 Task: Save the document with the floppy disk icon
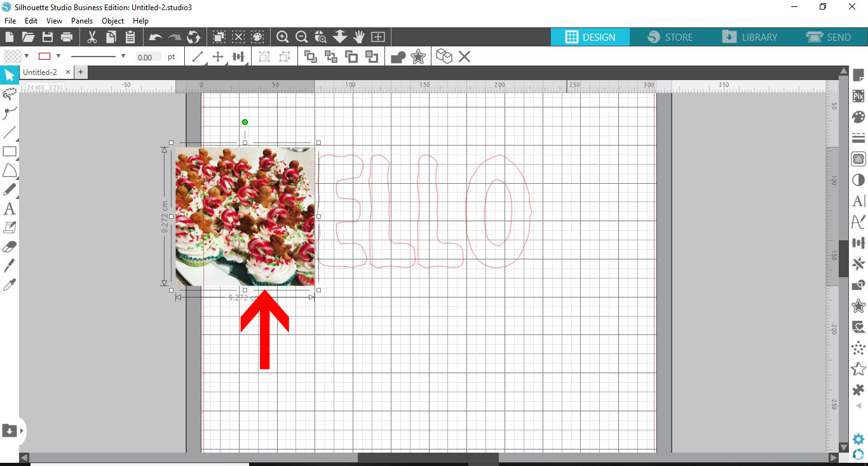[47, 37]
